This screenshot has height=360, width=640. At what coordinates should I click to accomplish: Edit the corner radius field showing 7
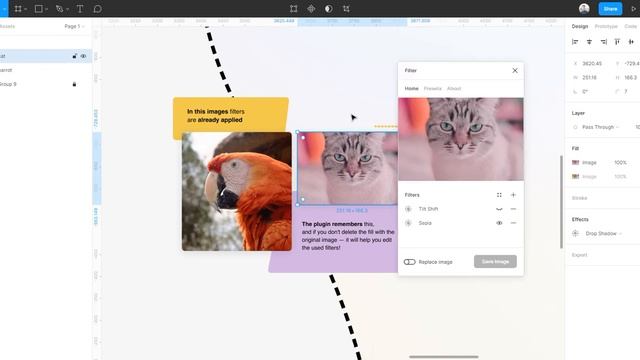tap(626, 91)
